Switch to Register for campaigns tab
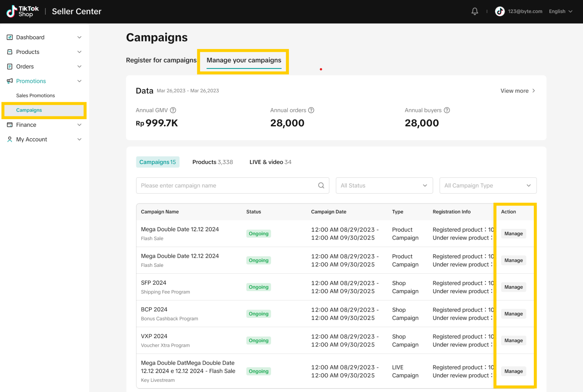Viewport: 583px width, 392px height. [x=161, y=60]
